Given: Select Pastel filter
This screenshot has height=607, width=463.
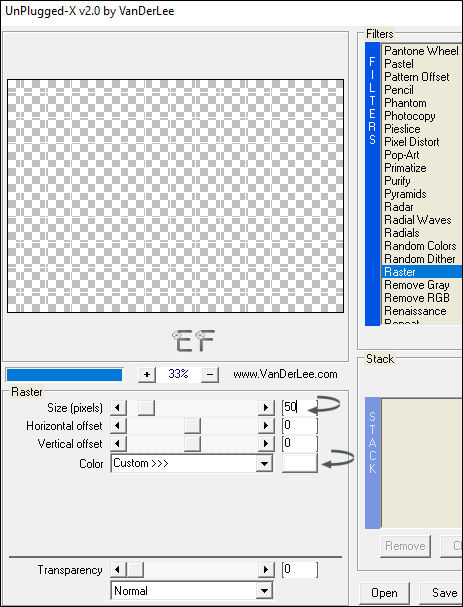Looking at the screenshot, I should (421, 64).
